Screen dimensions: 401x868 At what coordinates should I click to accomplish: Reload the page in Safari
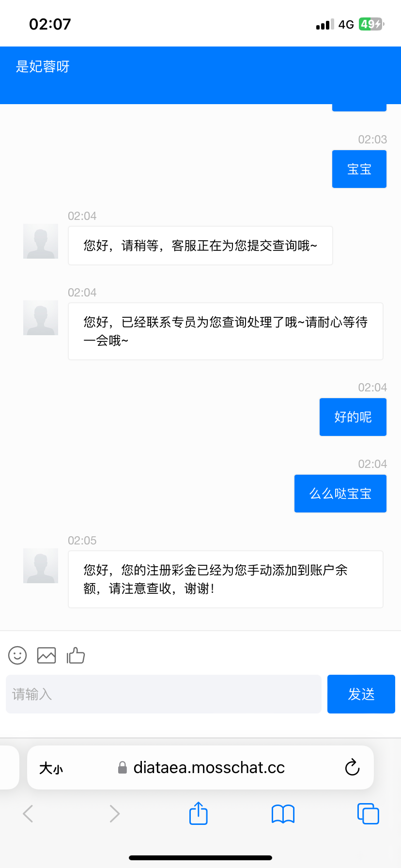coord(352,767)
